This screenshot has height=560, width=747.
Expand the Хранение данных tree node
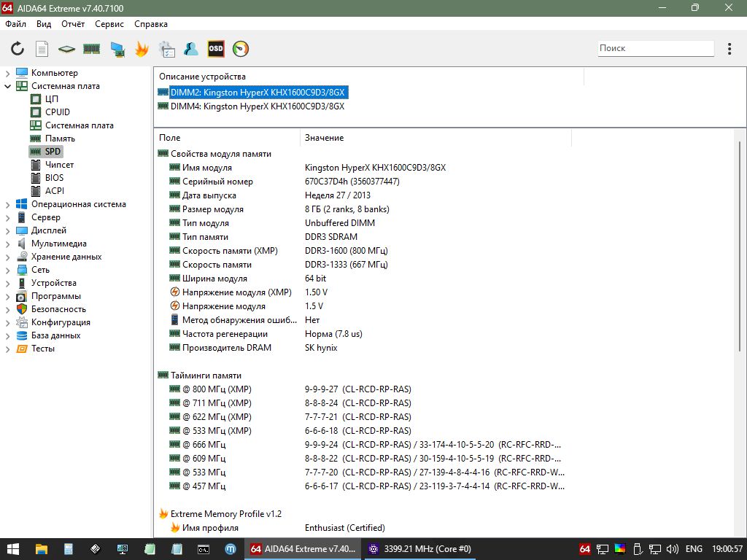[x=7, y=257]
